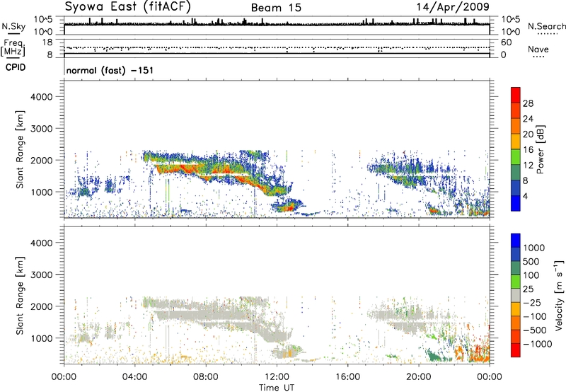The height and width of the screenshot is (392, 566).
Task: Click the '28' power colorbar label
Action: (x=528, y=103)
